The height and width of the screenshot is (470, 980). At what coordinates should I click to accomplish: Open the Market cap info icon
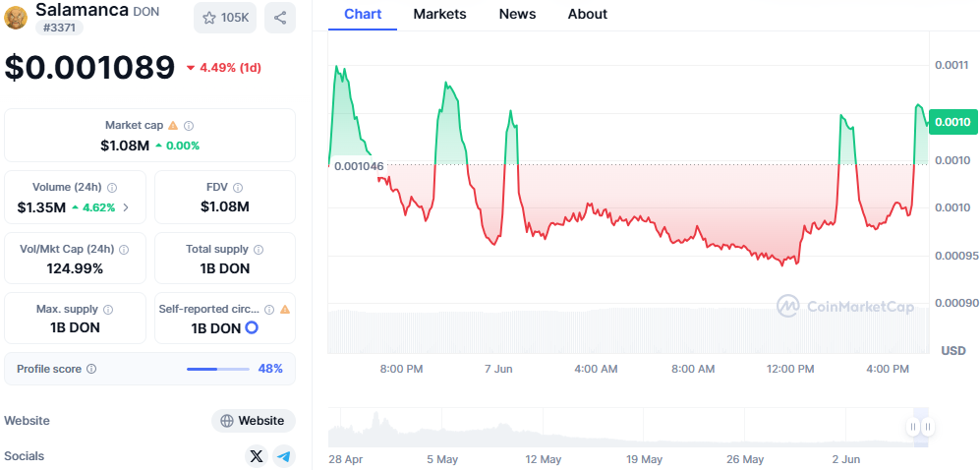point(189,126)
